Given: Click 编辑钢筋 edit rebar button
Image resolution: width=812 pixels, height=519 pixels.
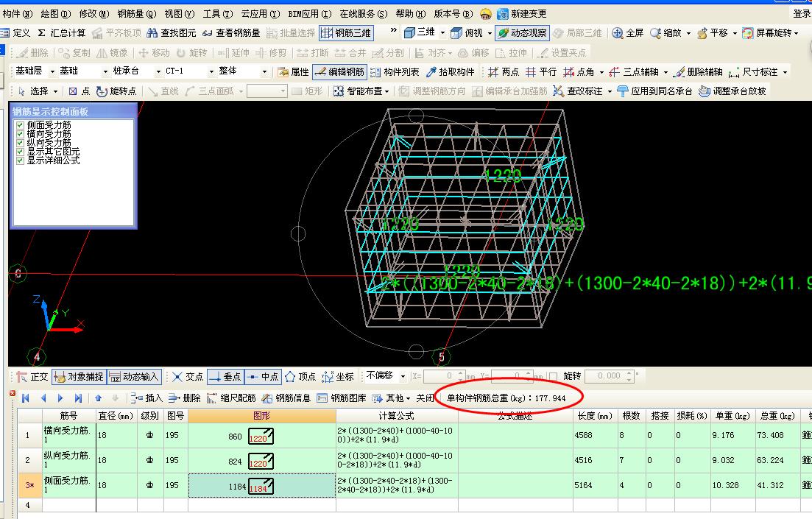Looking at the screenshot, I should coord(339,72).
